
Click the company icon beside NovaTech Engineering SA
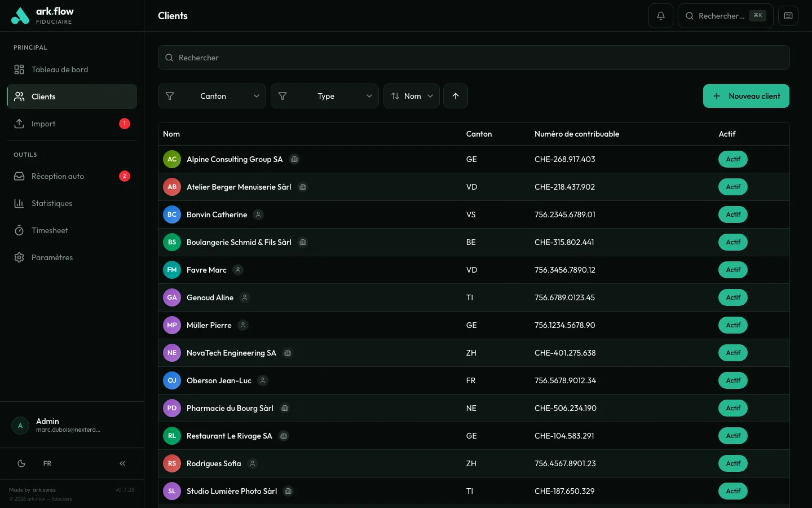(x=288, y=353)
